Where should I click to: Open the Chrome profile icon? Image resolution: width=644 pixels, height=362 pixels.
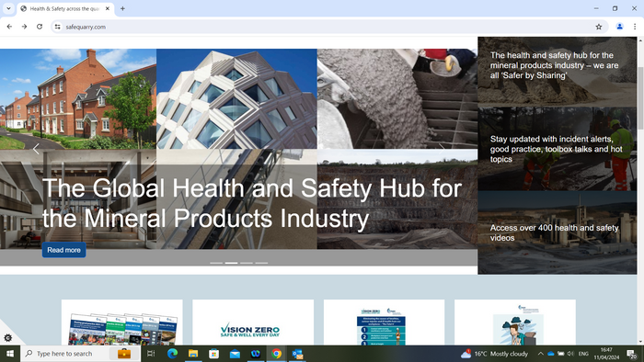click(619, 27)
